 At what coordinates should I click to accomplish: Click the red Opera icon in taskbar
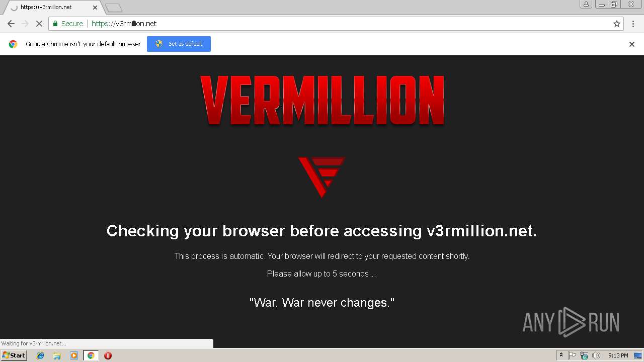tap(108, 355)
